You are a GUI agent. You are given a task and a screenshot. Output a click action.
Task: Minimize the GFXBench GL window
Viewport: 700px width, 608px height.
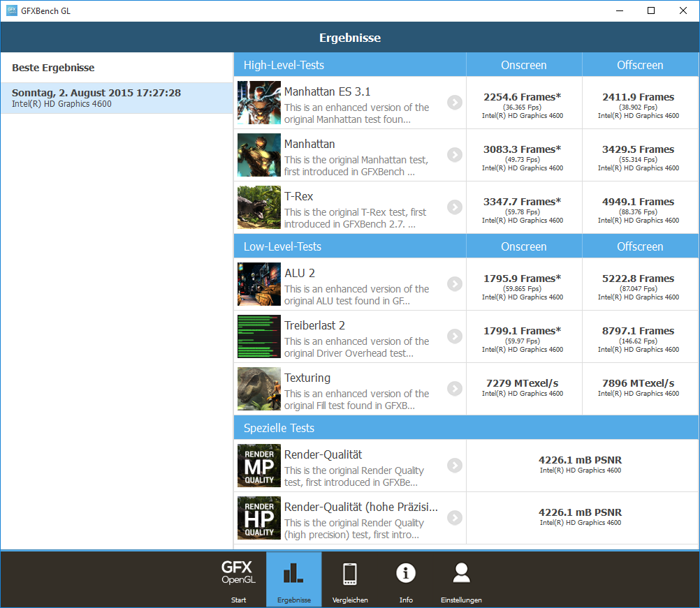coord(620,10)
